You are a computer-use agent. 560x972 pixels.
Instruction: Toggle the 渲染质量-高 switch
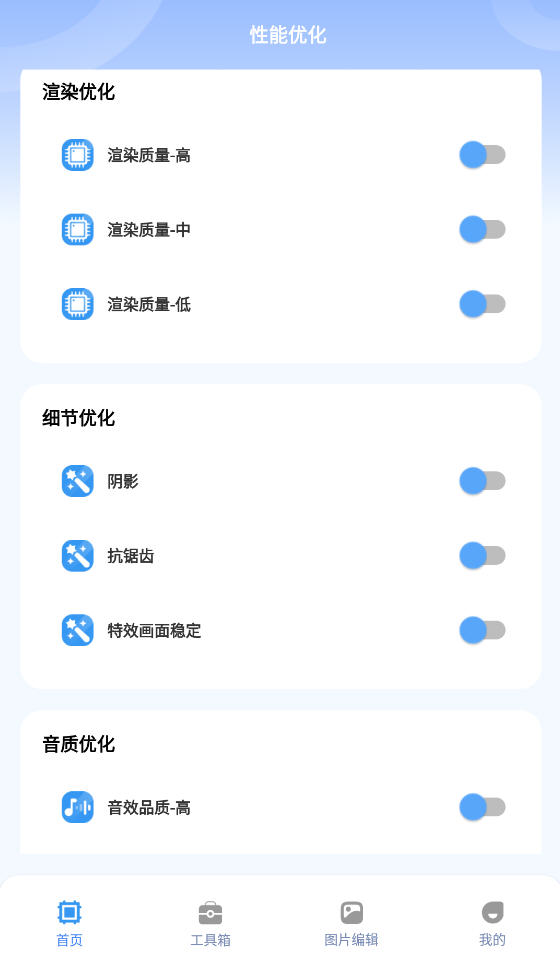pyautogui.click(x=482, y=155)
